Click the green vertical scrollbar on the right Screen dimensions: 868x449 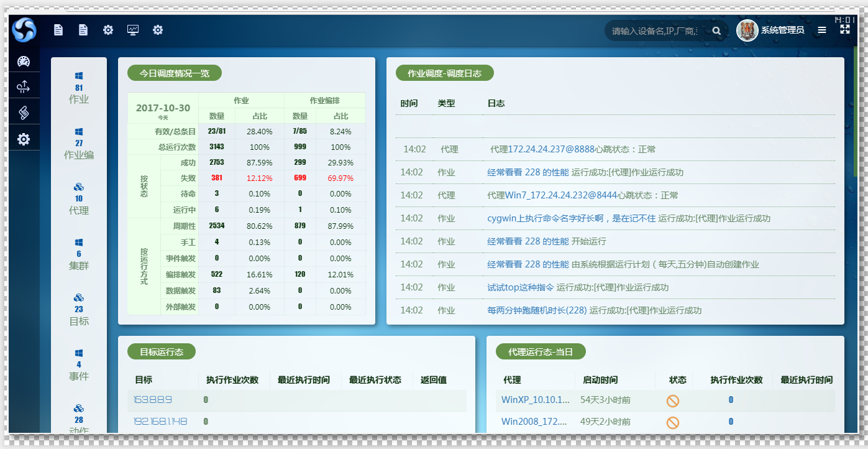click(856, 93)
